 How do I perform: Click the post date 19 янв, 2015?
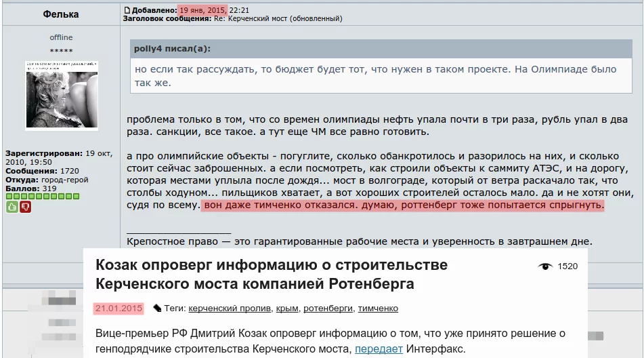pos(203,10)
